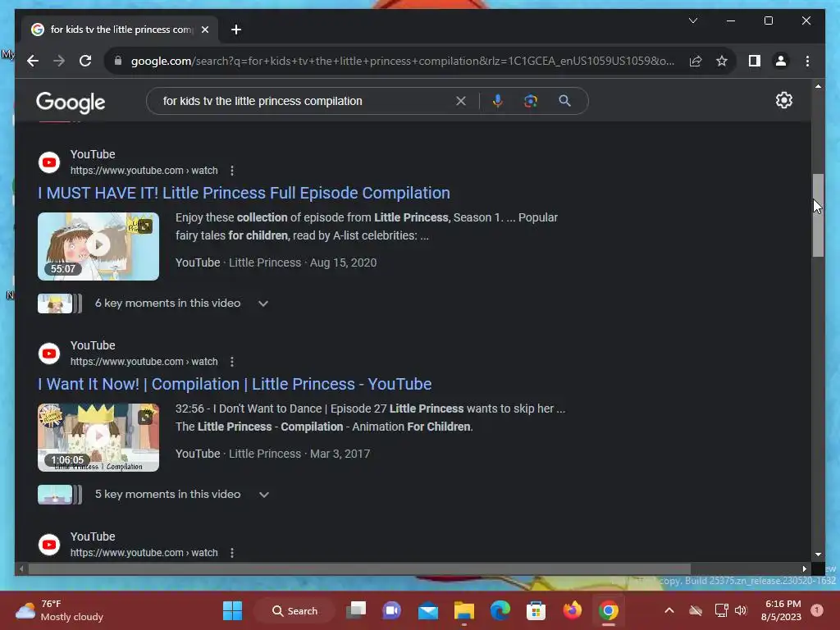The height and width of the screenshot is (630, 840).
Task: Go to Google home via logo
Action: pos(71,102)
